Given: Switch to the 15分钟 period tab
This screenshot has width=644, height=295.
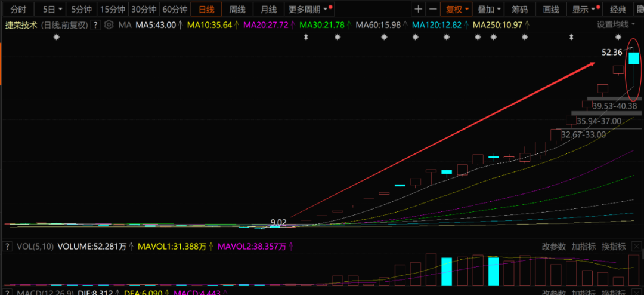Looking at the screenshot, I should pos(113,9).
